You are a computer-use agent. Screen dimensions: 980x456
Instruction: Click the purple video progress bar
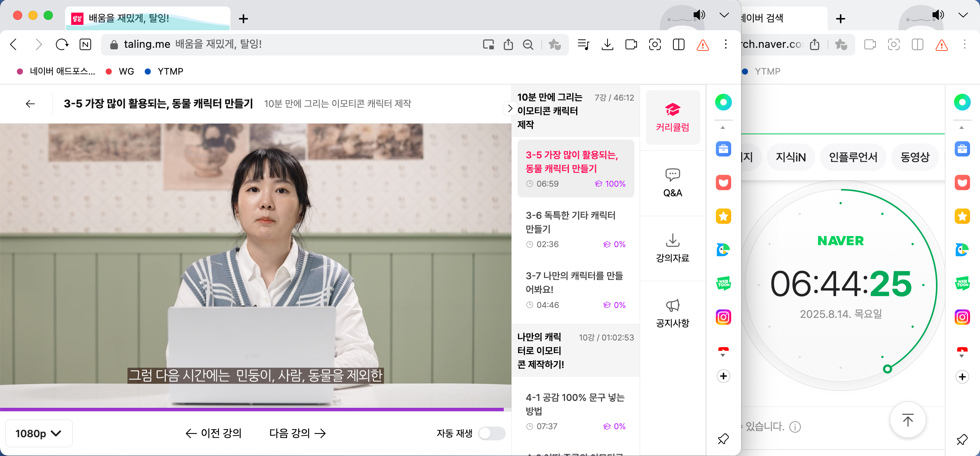coord(253,409)
